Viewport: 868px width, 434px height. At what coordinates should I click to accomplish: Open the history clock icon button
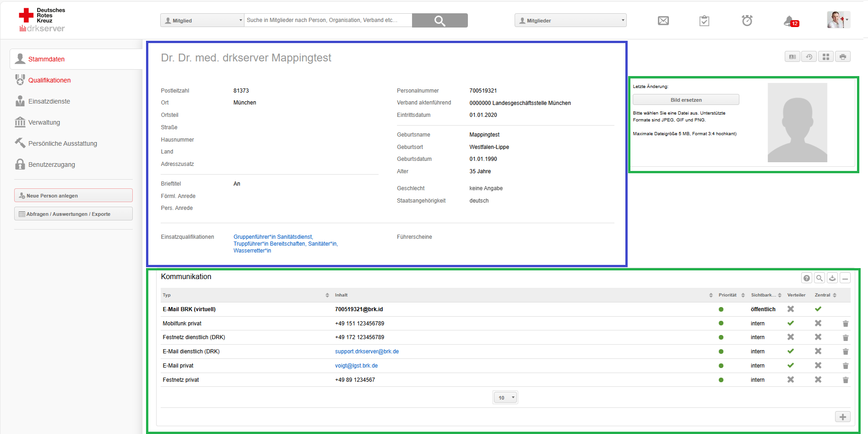pyautogui.click(x=809, y=57)
